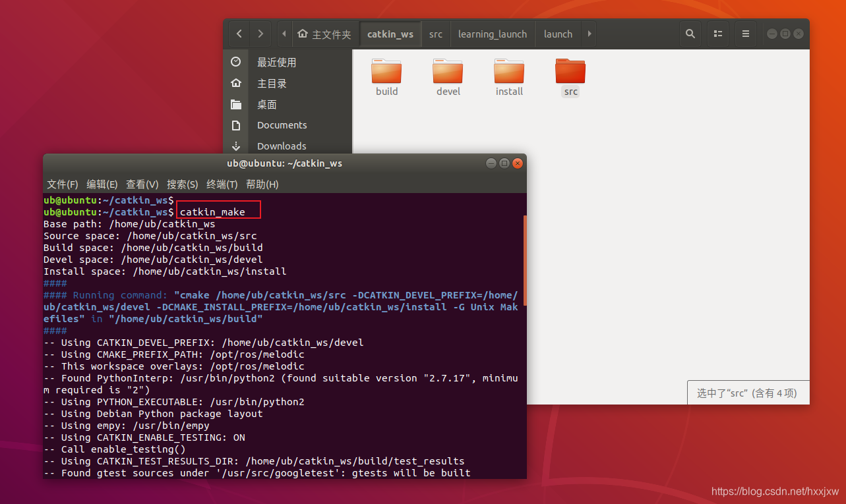Viewport: 846px width, 504px height.
Task: Open terminal 文件(F) menu
Action: (x=63, y=184)
